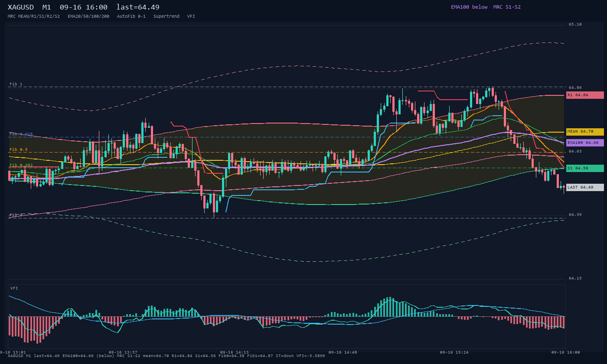The height and width of the screenshot is (364, 607).
Task: Click the 'MEAN 64.70' price tag
Action: pyautogui.click(x=585, y=131)
